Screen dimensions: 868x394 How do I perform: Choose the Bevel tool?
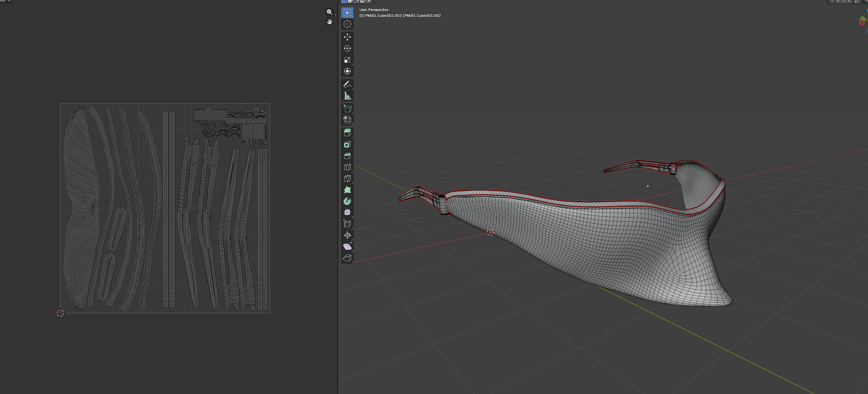[x=347, y=155]
